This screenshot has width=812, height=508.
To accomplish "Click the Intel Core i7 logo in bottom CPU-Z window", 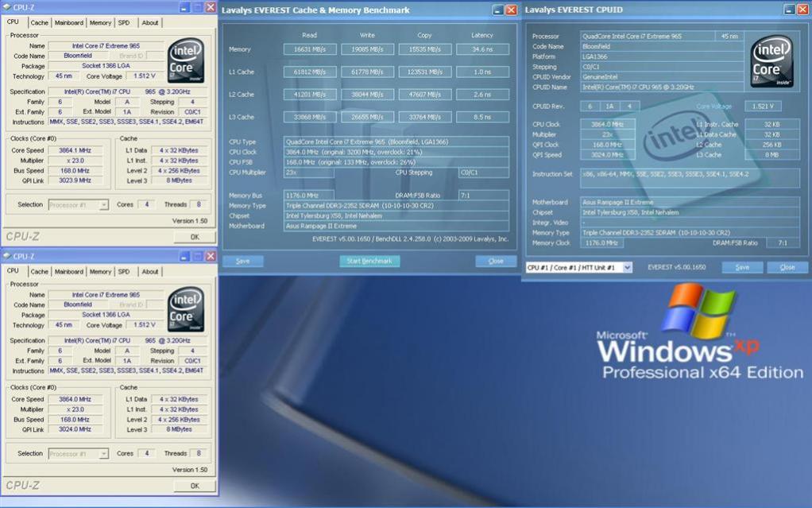I will (185, 311).
